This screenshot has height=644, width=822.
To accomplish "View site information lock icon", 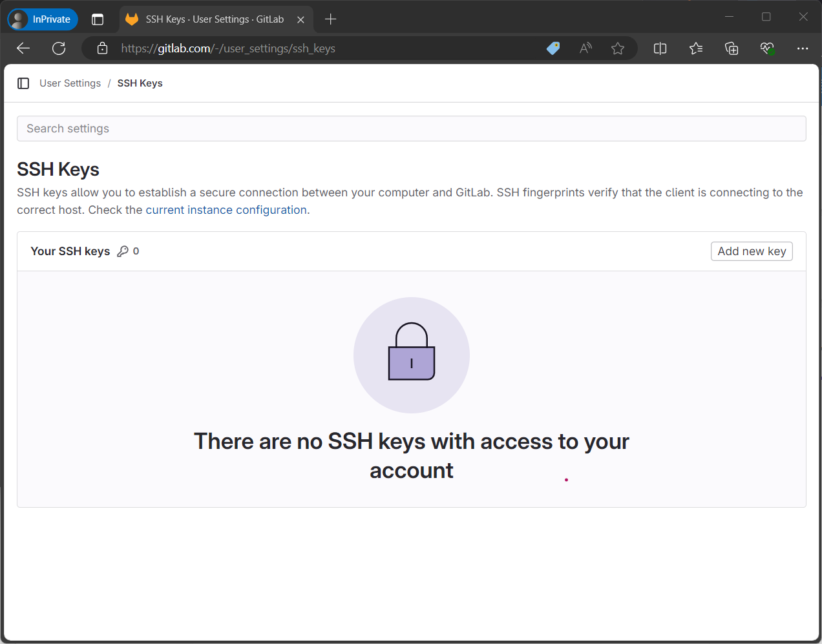I will click(102, 48).
